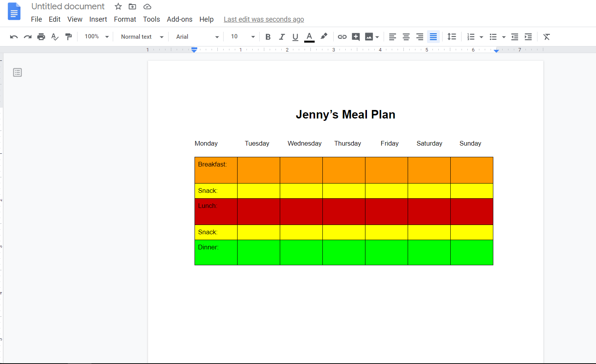Image resolution: width=596 pixels, height=364 pixels.
Task: Open the Format menu
Action: pos(125,19)
